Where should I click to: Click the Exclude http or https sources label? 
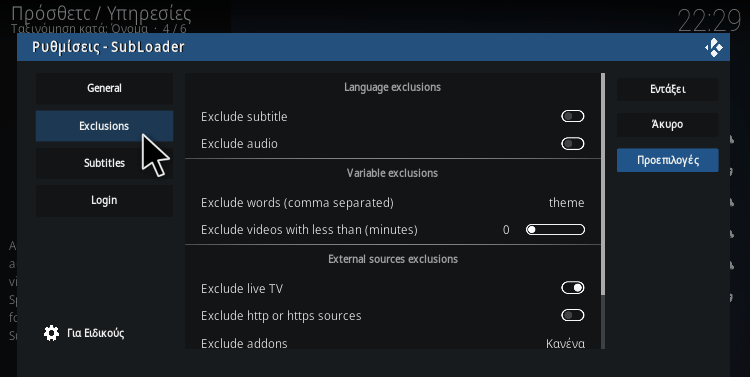click(x=281, y=316)
